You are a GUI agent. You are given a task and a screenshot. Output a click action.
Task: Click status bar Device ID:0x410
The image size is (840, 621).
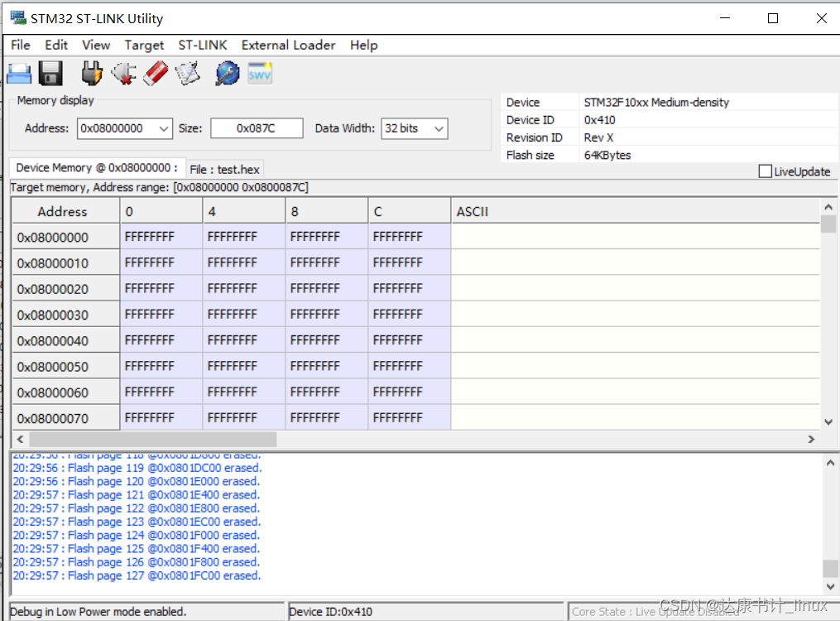tap(330, 611)
